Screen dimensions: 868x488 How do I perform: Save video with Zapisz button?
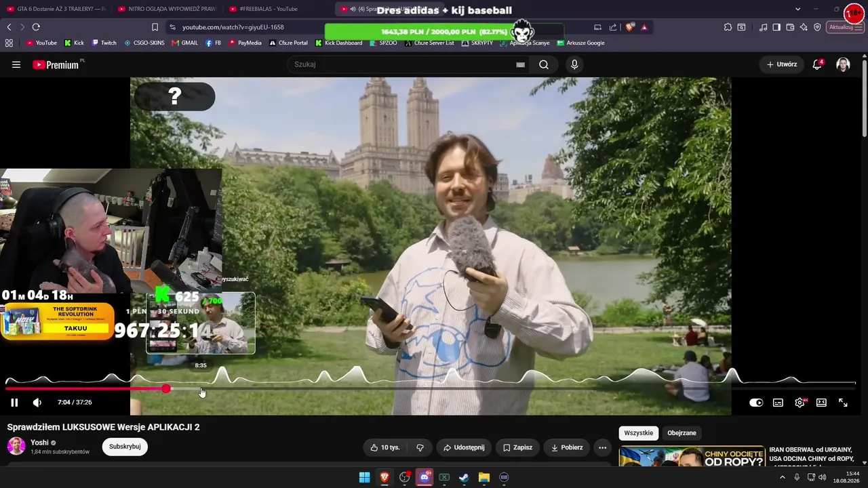(517, 447)
